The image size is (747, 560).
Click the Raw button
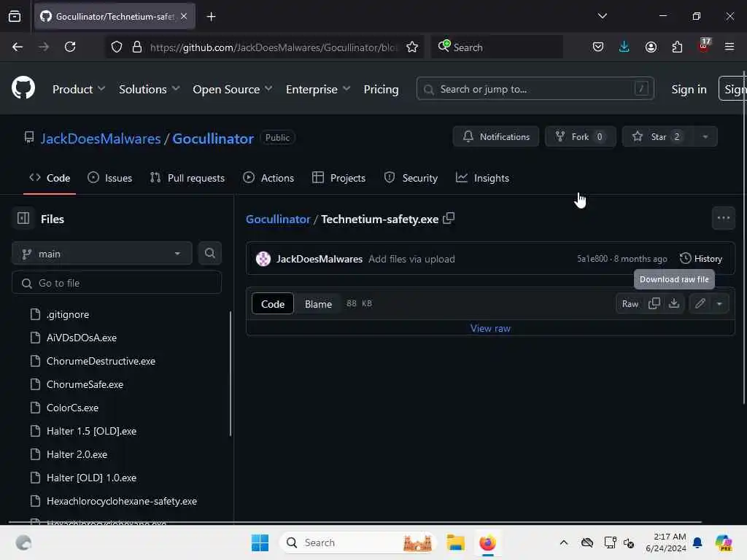(630, 303)
